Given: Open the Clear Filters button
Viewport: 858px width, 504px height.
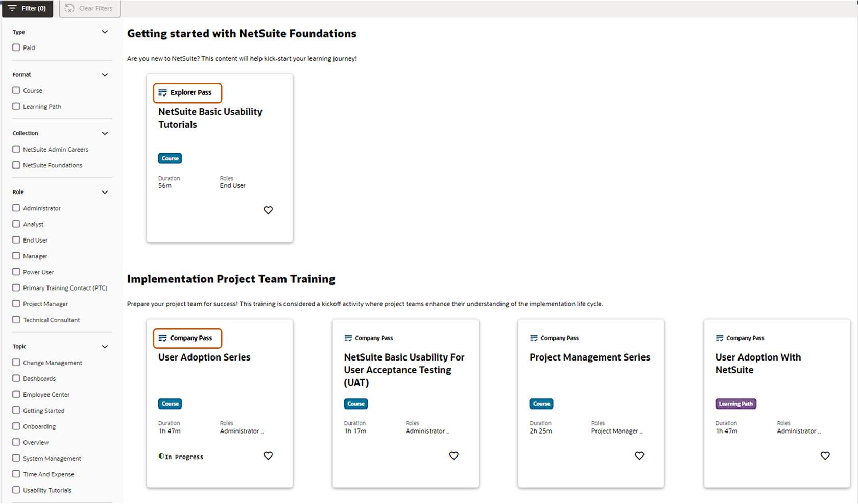Looking at the screenshot, I should click(89, 8).
